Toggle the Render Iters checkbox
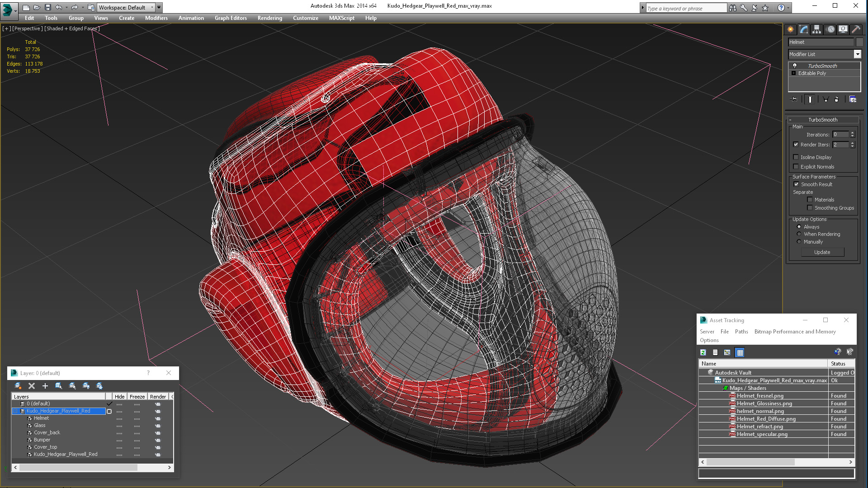868x488 pixels. point(796,145)
